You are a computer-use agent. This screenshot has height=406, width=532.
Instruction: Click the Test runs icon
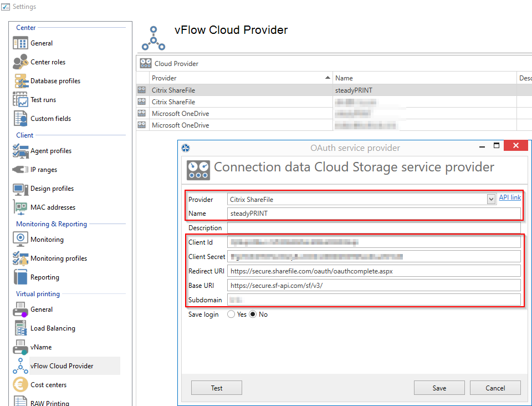21,99
